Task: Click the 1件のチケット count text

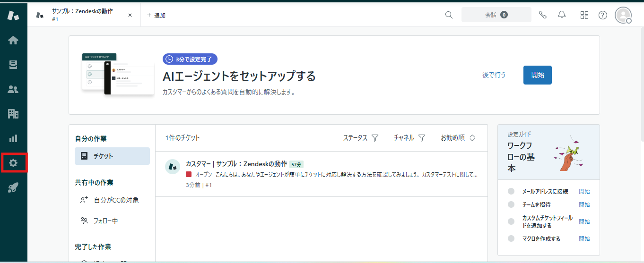Action: 183,138
